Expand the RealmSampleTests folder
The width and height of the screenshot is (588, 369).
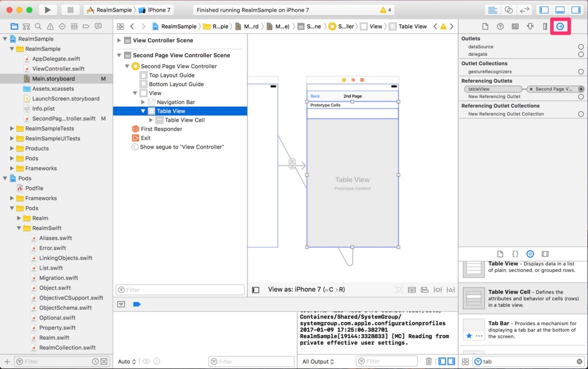(x=11, y=129)
